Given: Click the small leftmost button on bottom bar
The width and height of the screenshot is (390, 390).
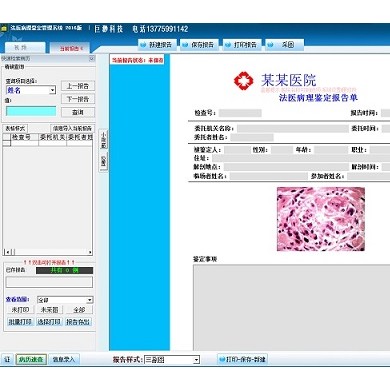Looking at the screenshot, I should [7, 359].
